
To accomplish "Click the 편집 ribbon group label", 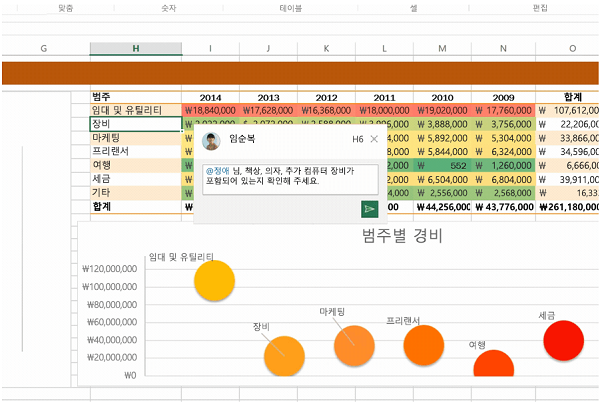I will click(x=540, y=8).
